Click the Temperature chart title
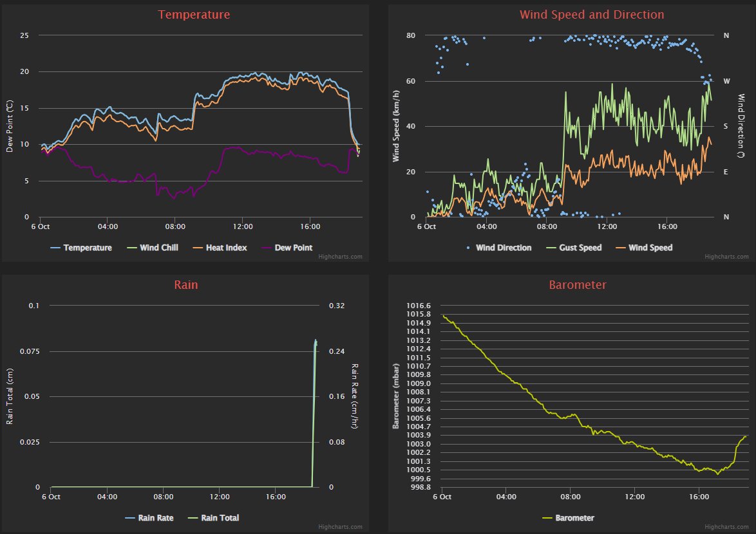 click(x=194, y=14)
